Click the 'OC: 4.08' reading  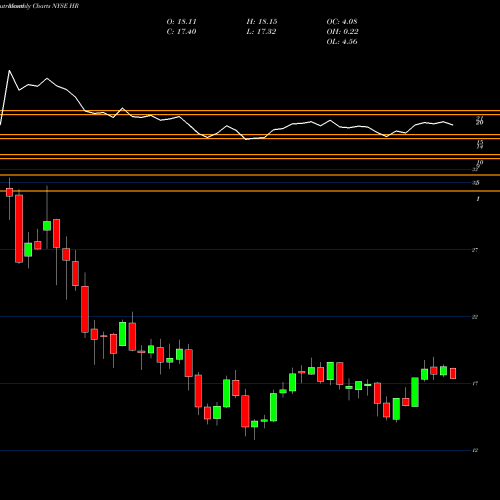tap(342, 22)
